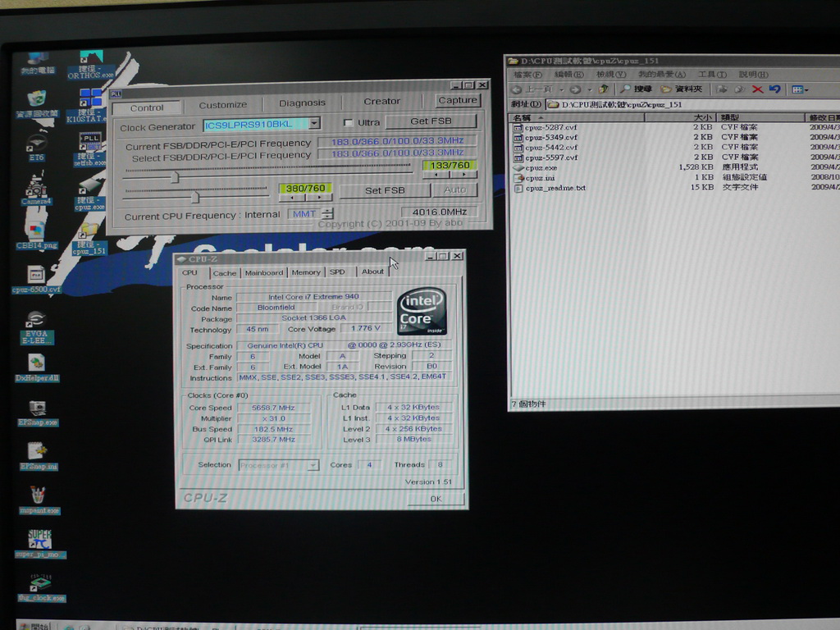
Task: Launch the thg_clock.exe desktop shortcut
Action: tap(41, 587)
